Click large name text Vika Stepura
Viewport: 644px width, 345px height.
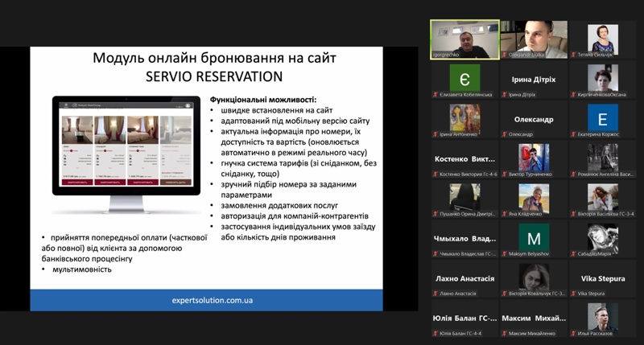[603, 278]
